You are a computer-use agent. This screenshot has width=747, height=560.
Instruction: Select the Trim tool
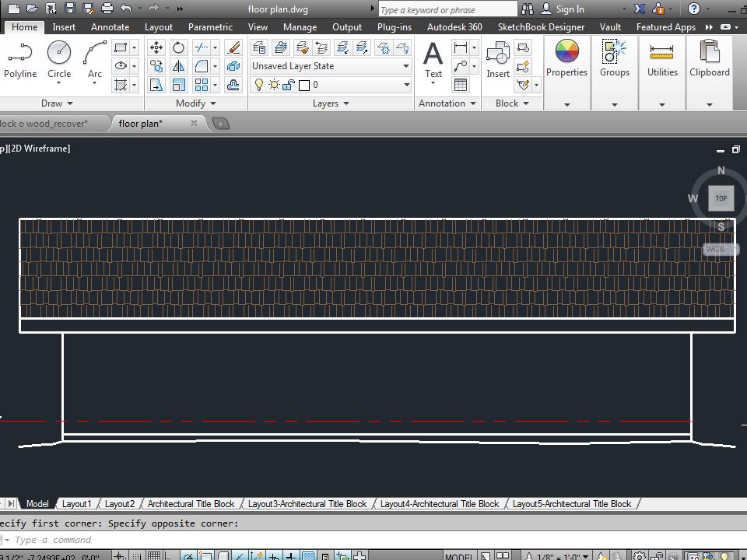[202, 47]
